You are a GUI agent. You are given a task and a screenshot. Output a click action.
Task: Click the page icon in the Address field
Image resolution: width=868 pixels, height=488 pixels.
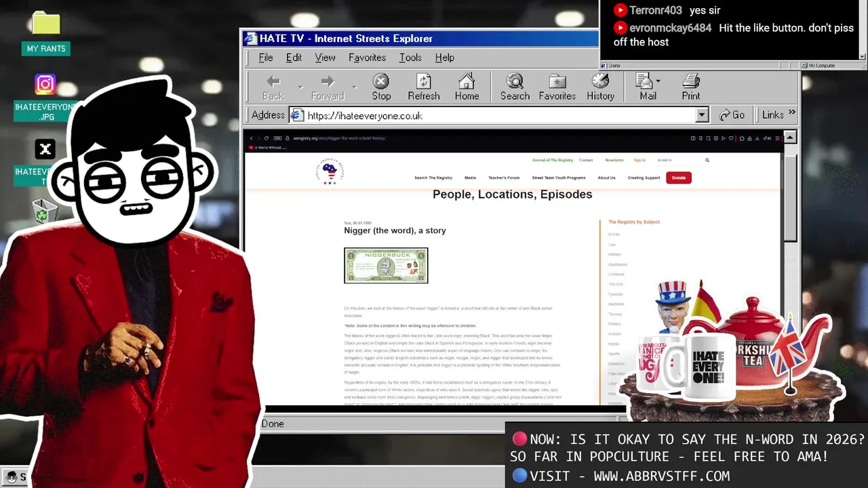297,115
